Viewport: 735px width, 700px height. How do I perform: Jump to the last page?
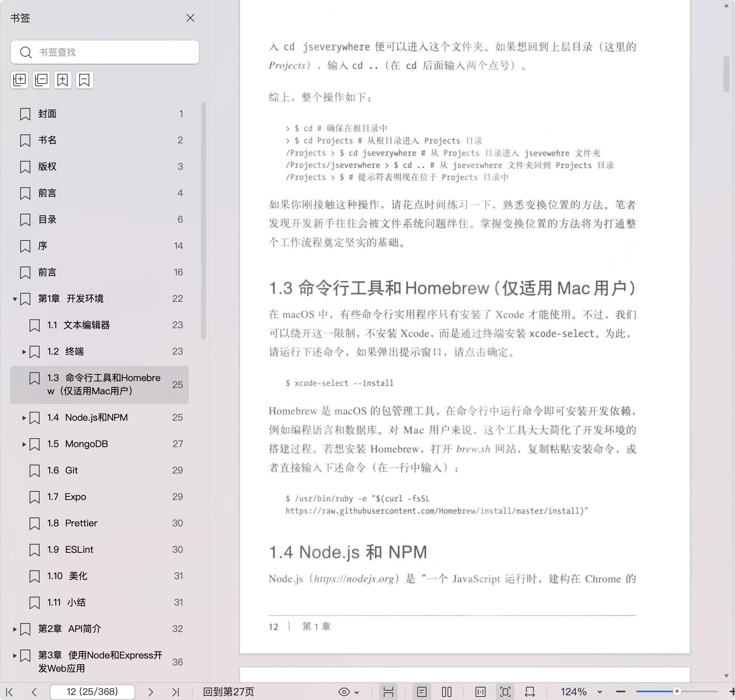click(176, 692)
